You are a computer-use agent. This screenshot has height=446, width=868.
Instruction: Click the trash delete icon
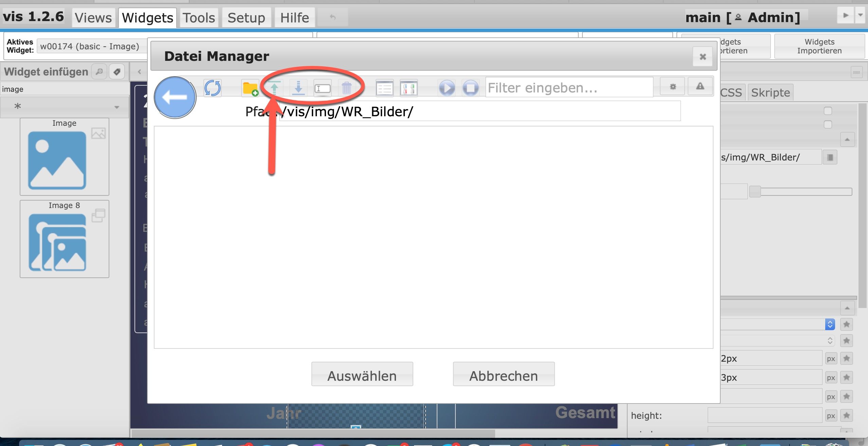click(346, 88)
